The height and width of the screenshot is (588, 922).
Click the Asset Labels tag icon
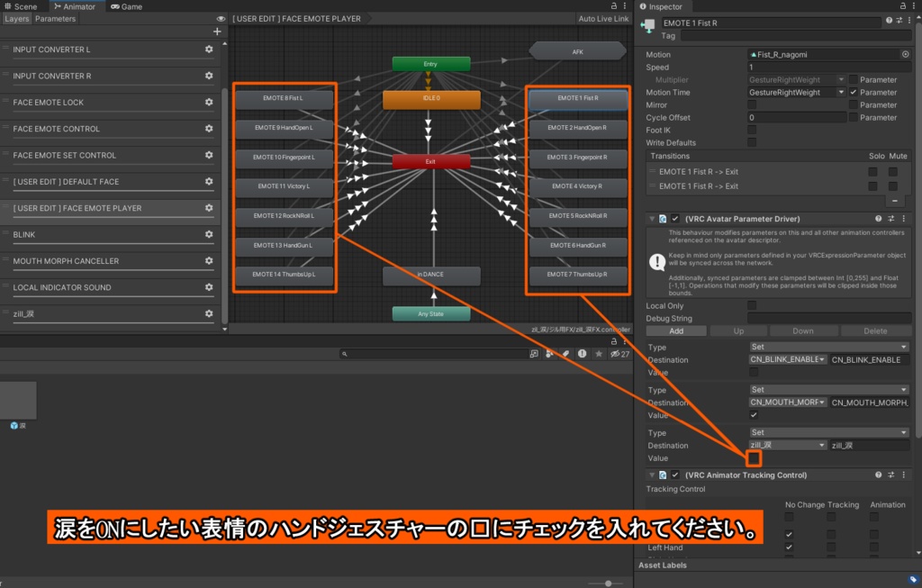(913, 580)
